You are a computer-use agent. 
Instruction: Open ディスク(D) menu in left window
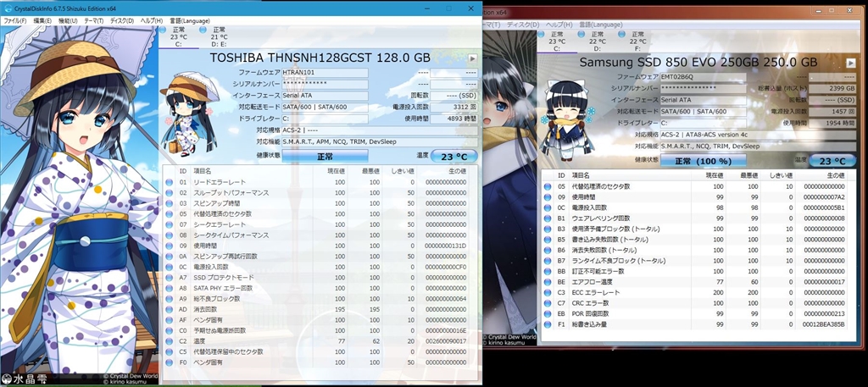122,21
